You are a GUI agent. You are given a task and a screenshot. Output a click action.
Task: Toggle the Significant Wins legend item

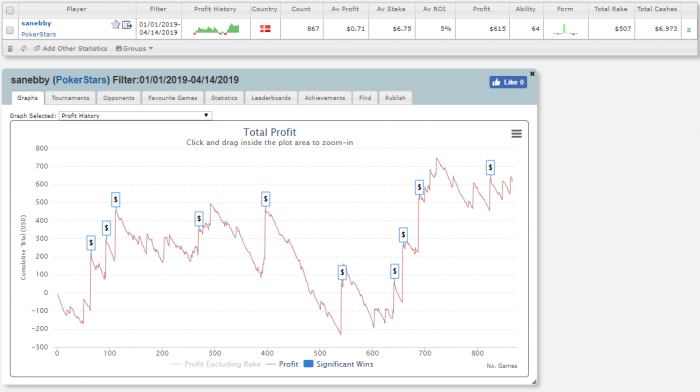pos(338,364)
